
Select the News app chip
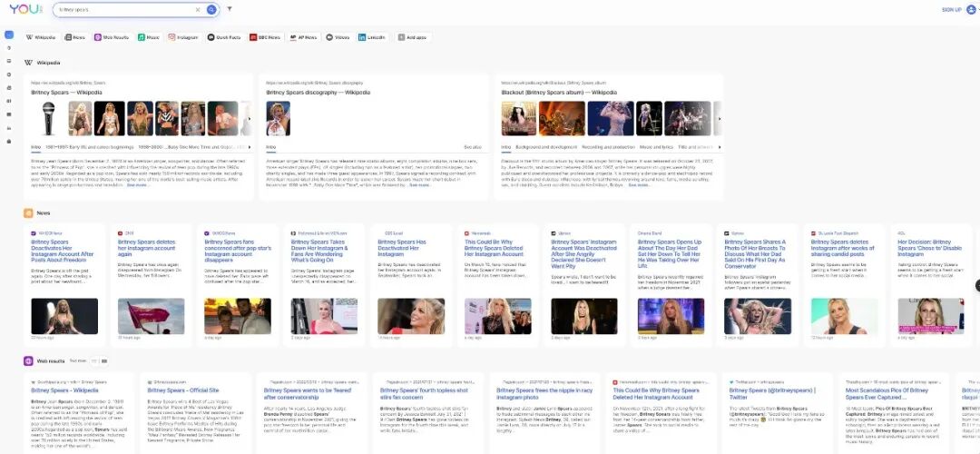[x=75, y=37]
